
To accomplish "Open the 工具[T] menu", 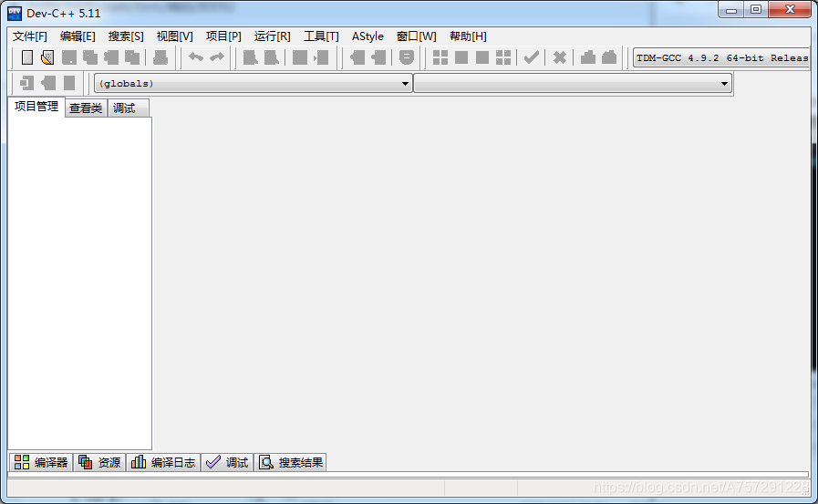I will [321, 36].
